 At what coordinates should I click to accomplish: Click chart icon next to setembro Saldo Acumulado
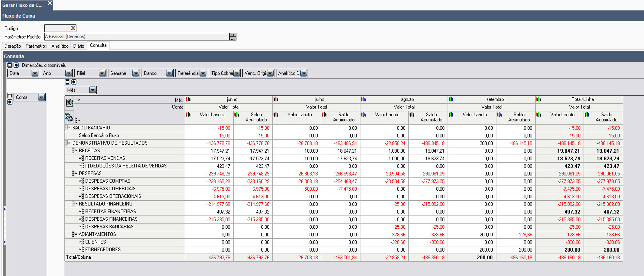pyautogui.click(x=499, y=115)
